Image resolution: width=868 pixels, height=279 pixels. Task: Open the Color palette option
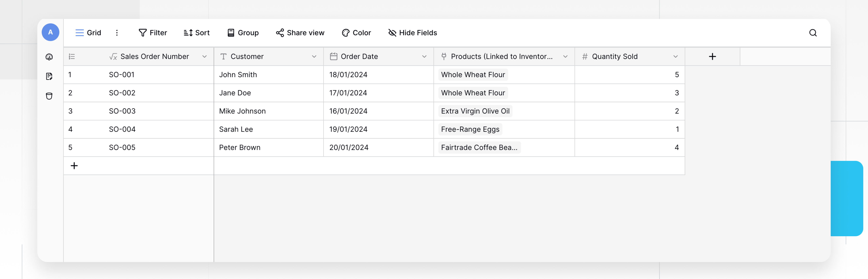point(356,33)
